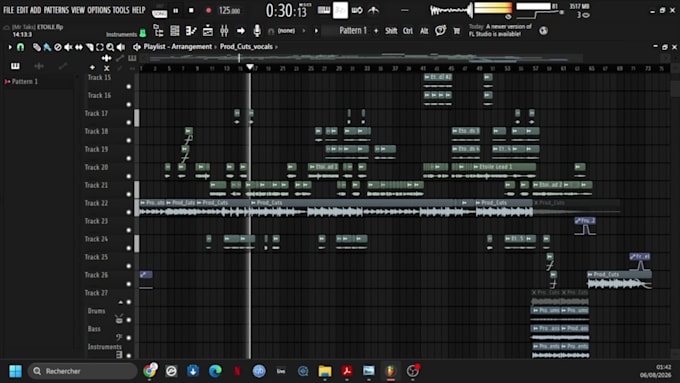Click the newer version available news message

click(500, 30)
